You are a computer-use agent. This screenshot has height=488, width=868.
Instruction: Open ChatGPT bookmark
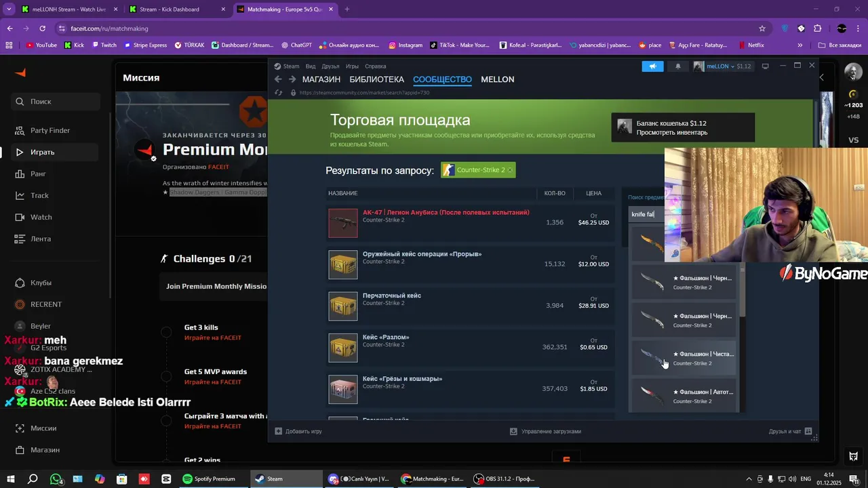[x=296, y=45]
